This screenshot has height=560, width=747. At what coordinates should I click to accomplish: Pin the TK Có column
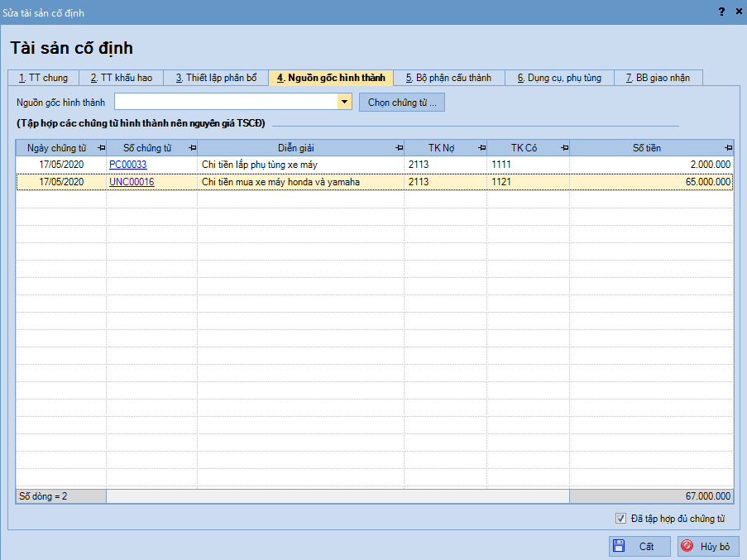point(564,148)
